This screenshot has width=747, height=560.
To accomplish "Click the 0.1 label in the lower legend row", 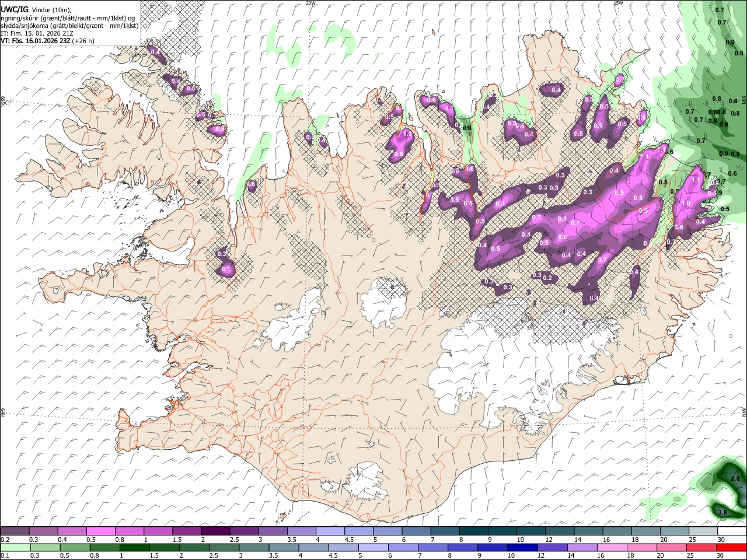I will click(x=5, y=556).
